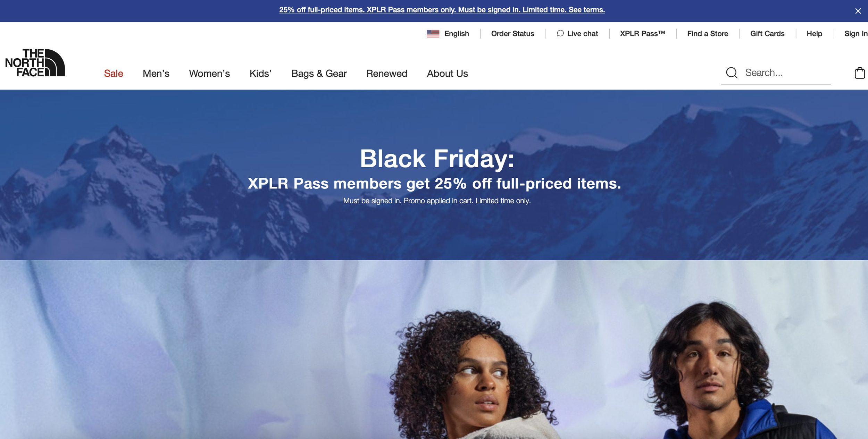The image size is (868, 439).
Task: Click the 25% off promo terms link
Action: coord(442,10)
